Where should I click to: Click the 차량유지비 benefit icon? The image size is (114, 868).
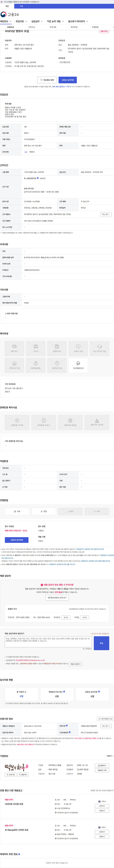coord(57,348)
